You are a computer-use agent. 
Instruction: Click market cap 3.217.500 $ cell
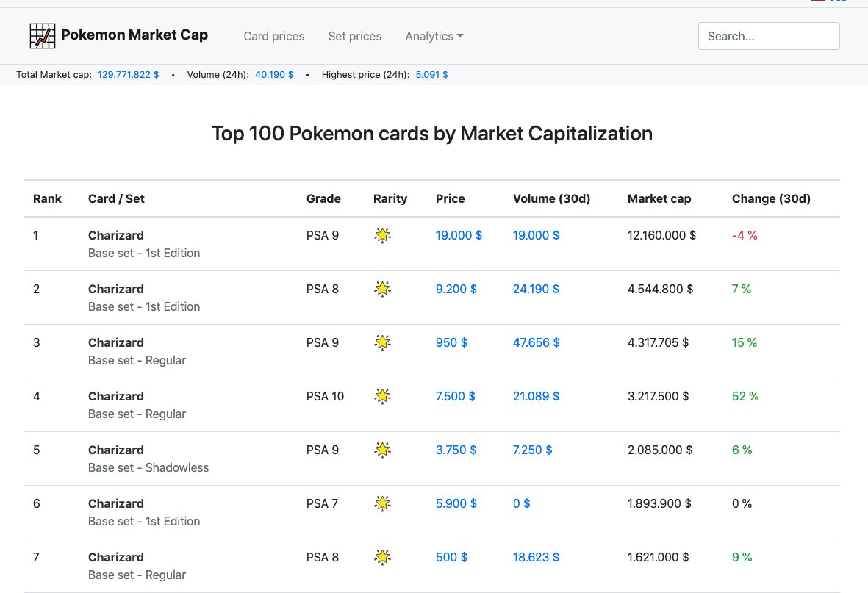(x=659, y=397)
